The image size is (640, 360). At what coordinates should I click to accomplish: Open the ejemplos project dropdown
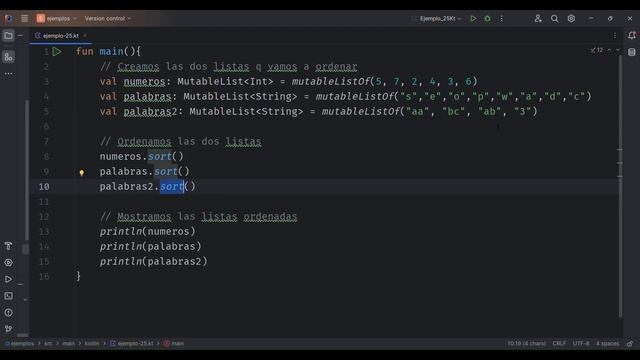click(56, 18)
